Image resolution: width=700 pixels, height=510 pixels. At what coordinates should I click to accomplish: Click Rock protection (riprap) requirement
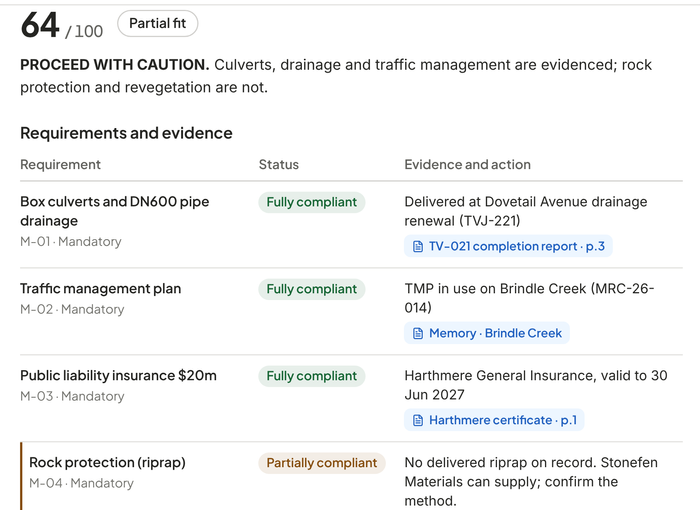[x=107, y=462]
